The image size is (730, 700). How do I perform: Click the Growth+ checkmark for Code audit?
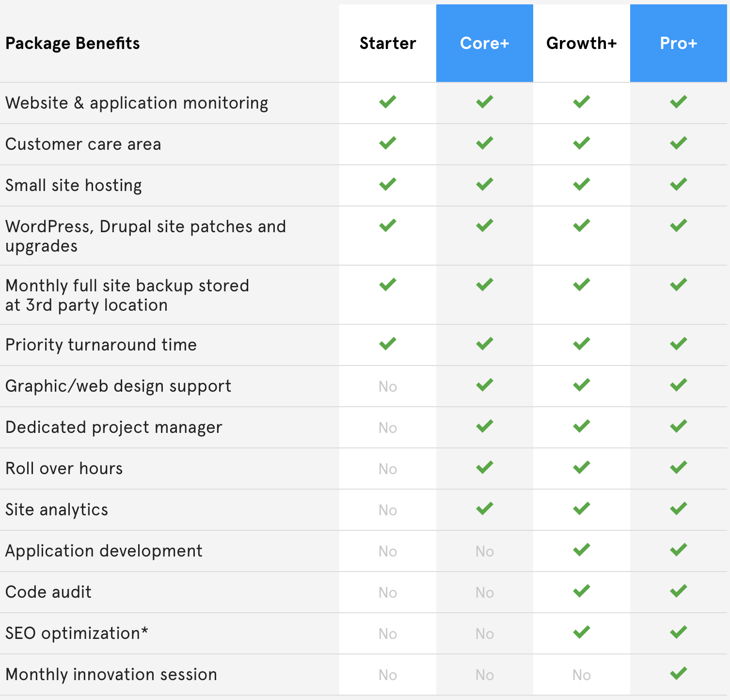(582, 591)
